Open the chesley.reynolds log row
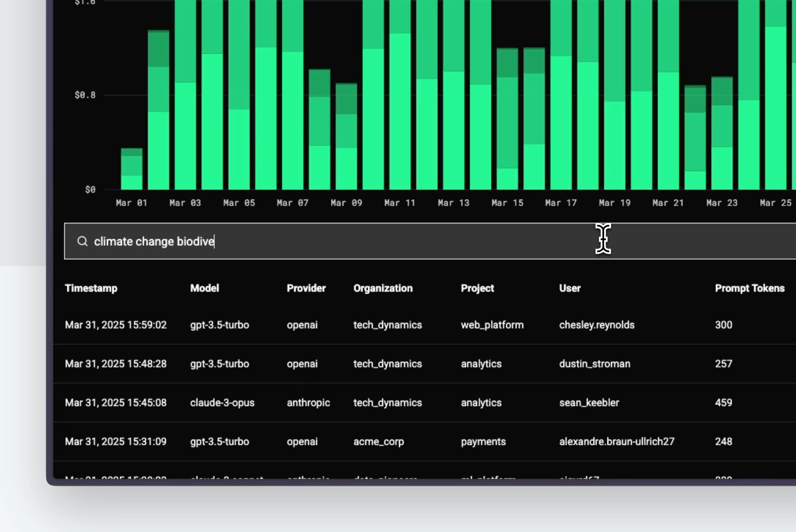The image size is (796, 532). (597, 325)
